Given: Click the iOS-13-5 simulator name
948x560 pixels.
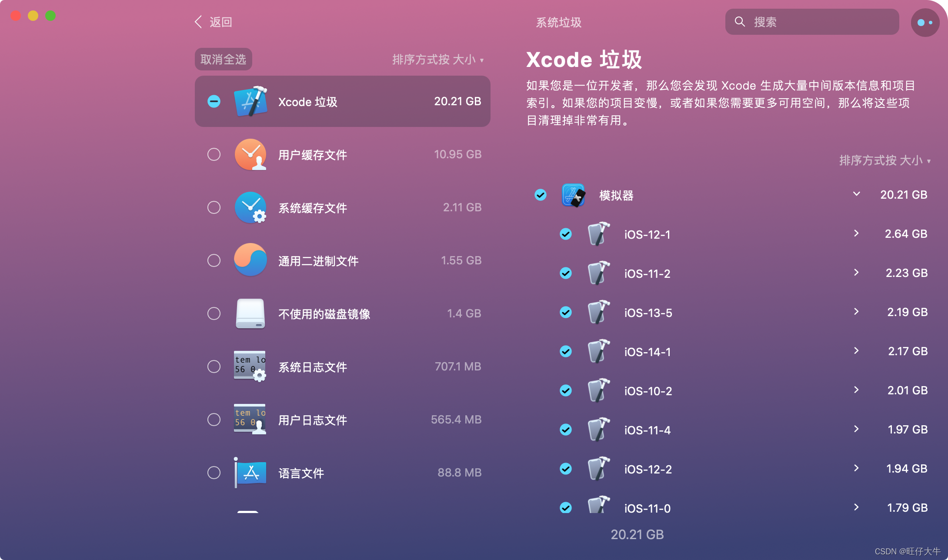Looking at the screenshot, I should (648, 313).
